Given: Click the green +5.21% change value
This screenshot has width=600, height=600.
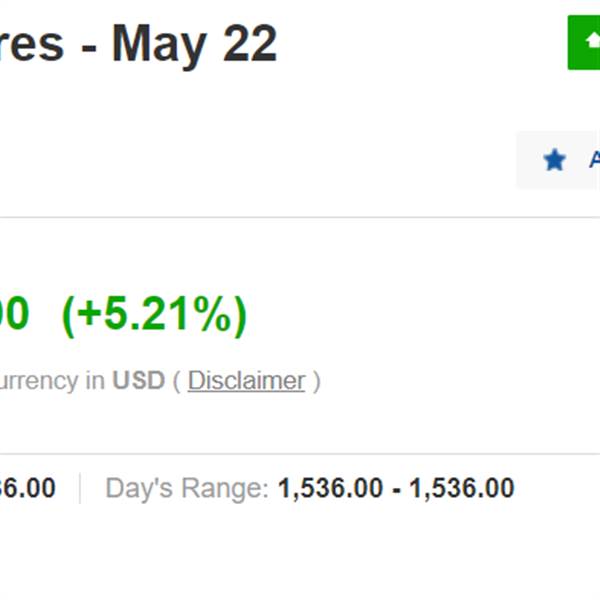Looking at the screenshot, I should 154,316.
